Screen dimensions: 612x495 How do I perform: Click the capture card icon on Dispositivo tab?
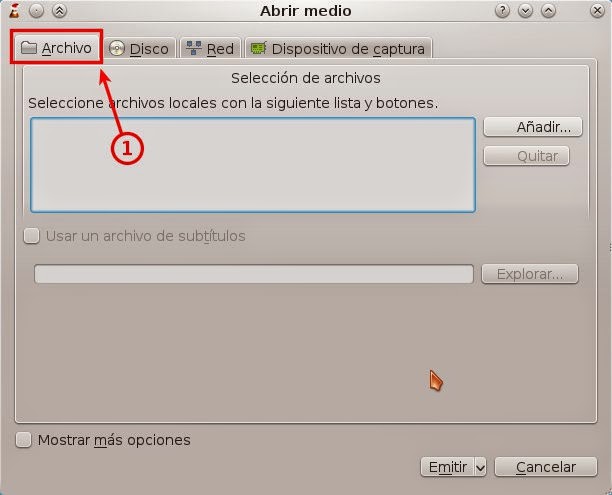258,48
